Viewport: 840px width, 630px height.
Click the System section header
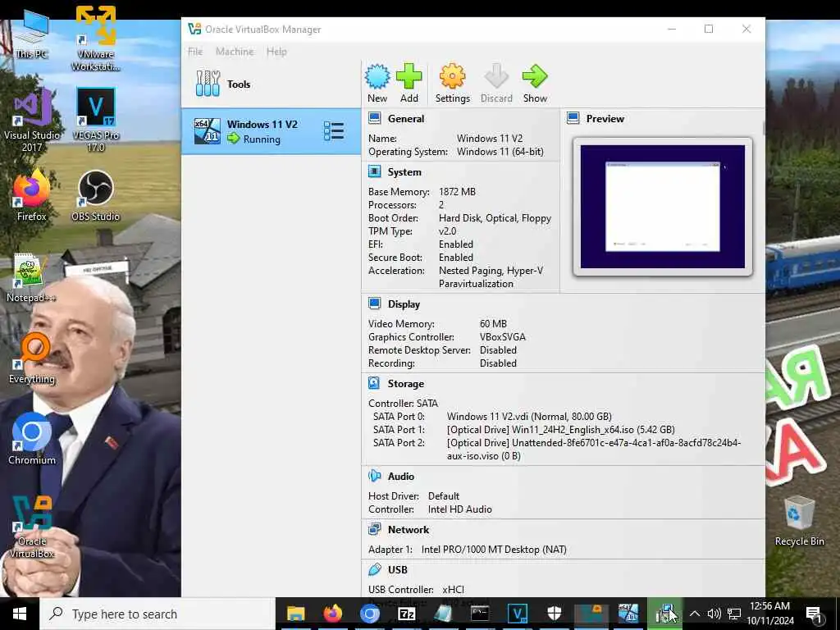[x=404, y=172]
